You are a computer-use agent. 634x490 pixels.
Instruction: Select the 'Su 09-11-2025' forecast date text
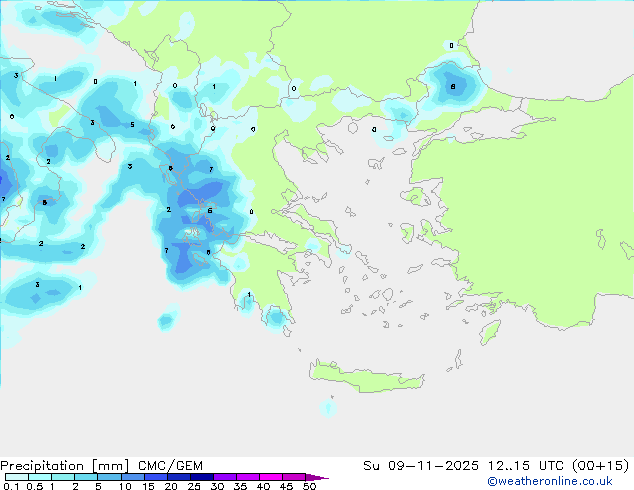[x=421, y=466]
